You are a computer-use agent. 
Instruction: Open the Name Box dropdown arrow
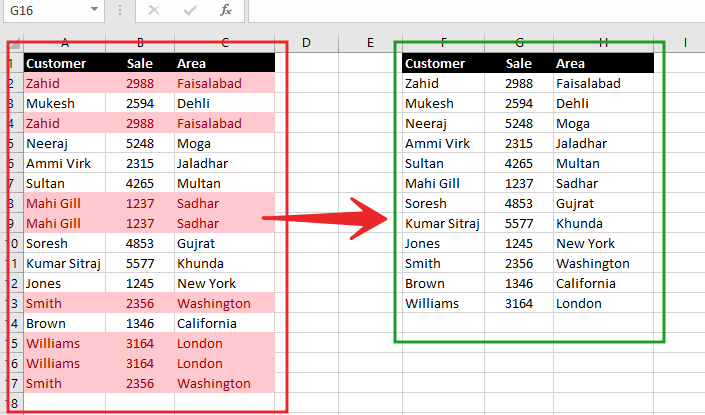tap(94, 9)
